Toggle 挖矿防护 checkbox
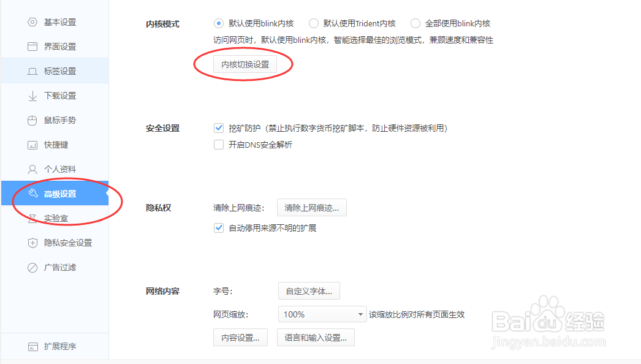Image resolution: width=641 pixels, height=364 pixels. tap(219, 129)
